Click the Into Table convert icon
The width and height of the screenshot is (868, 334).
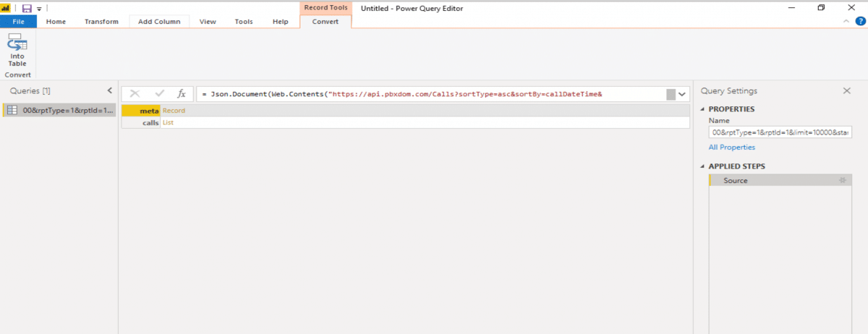click(17, 51)
